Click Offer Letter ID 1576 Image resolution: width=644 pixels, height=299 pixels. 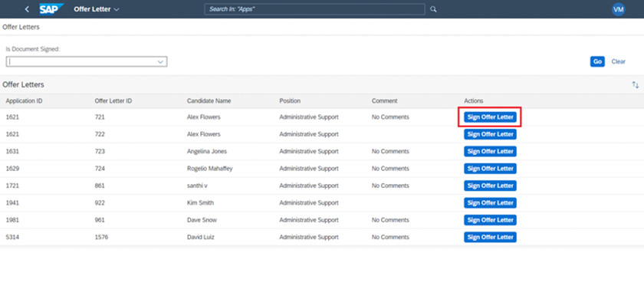[101, 237]
